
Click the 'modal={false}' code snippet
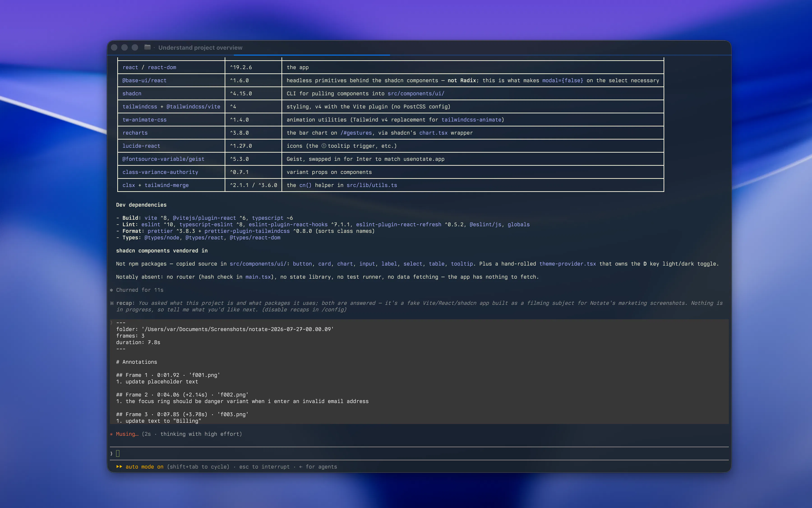click(x=563, y=80)
